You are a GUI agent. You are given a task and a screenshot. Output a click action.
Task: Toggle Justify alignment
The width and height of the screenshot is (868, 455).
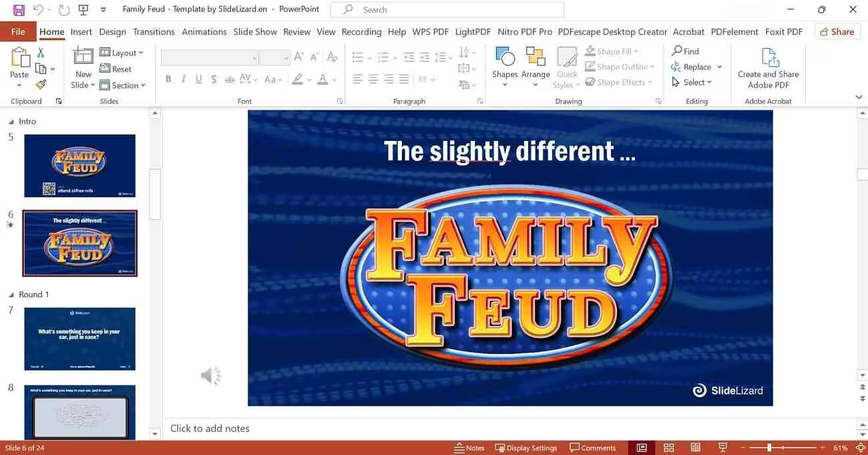pos(403,79)
